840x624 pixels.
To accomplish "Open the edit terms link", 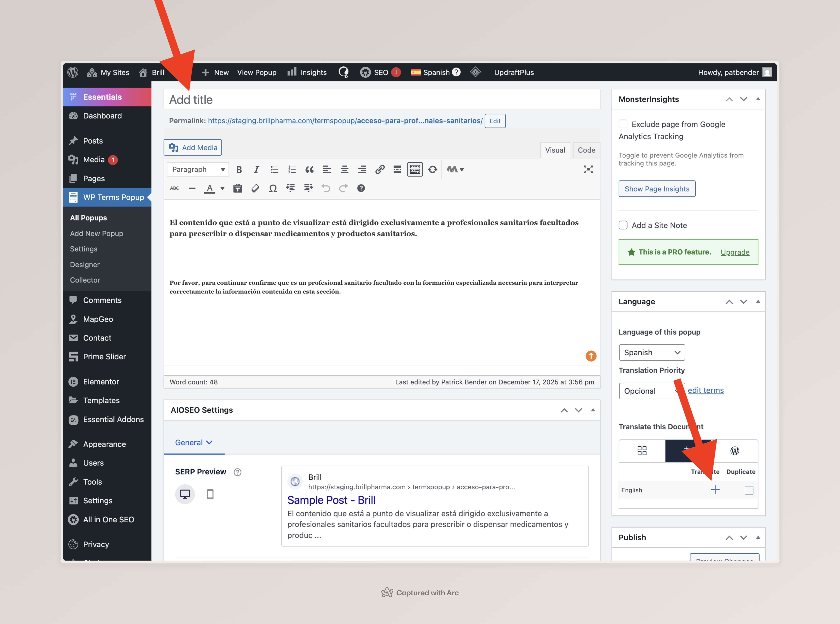I will (705, 390).
